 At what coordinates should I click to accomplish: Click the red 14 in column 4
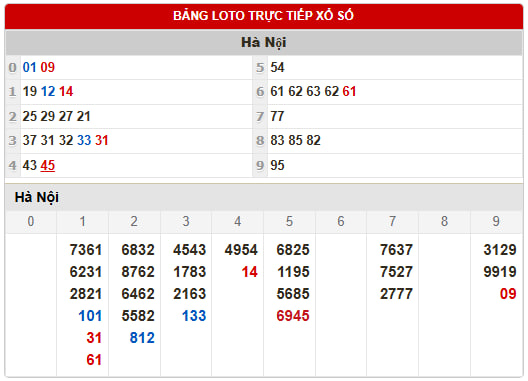(x=249, y=272)
